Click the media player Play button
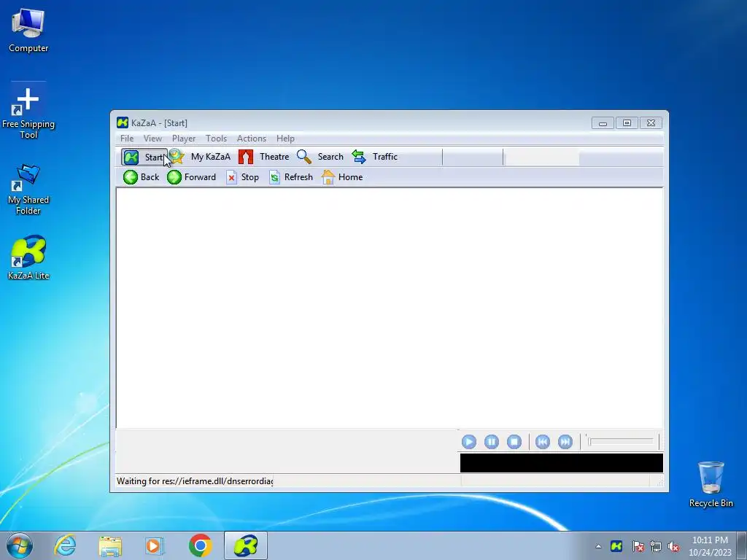 pos(469,442)
